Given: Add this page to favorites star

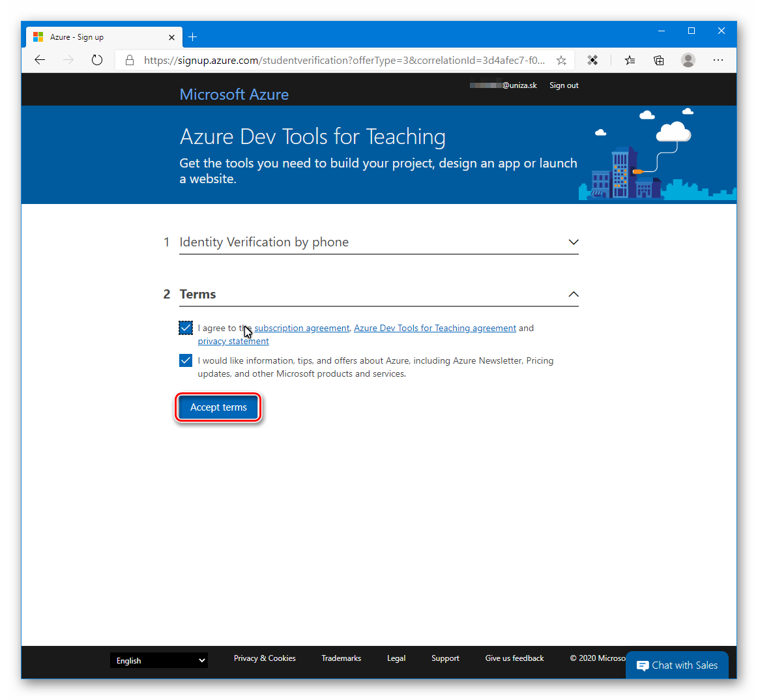Looking at the screenshot, I should click(x=561, y=59).
